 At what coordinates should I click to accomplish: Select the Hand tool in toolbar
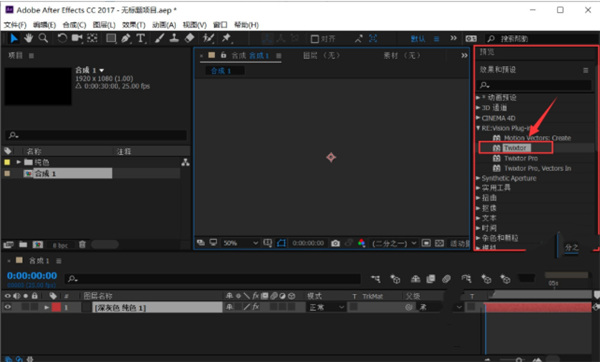(28, 38)
